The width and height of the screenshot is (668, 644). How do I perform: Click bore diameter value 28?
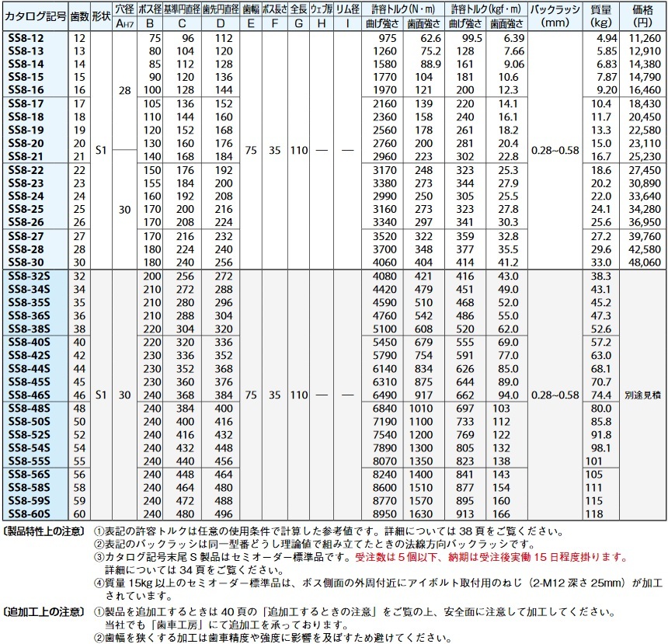click(124, 90)
